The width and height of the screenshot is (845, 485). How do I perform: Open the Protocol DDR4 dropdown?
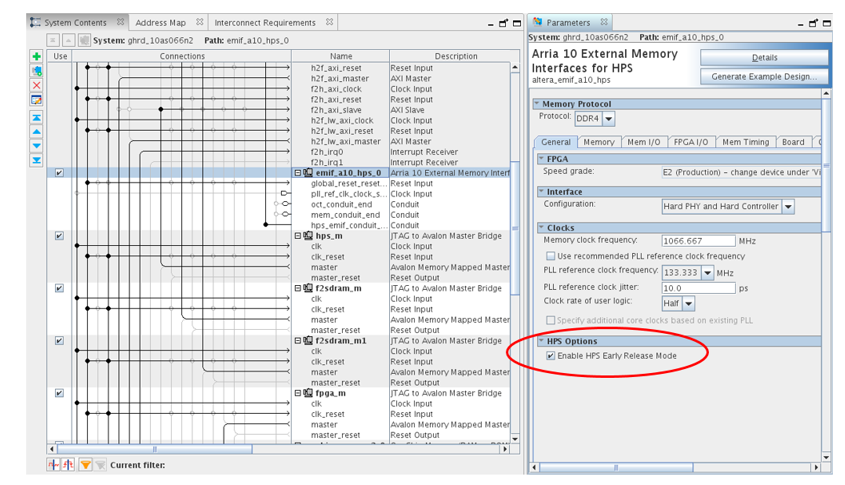[x=608, y=119]
